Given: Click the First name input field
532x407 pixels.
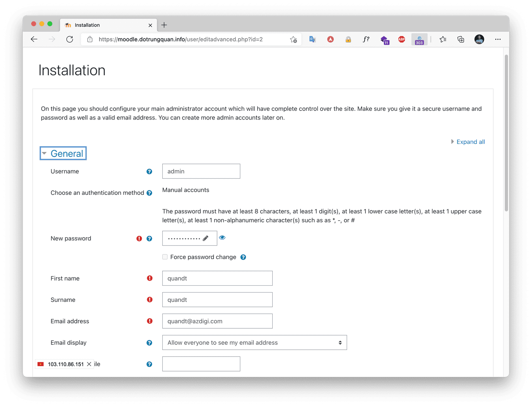Looking at the screenshot, I should (x=217, y=278).
